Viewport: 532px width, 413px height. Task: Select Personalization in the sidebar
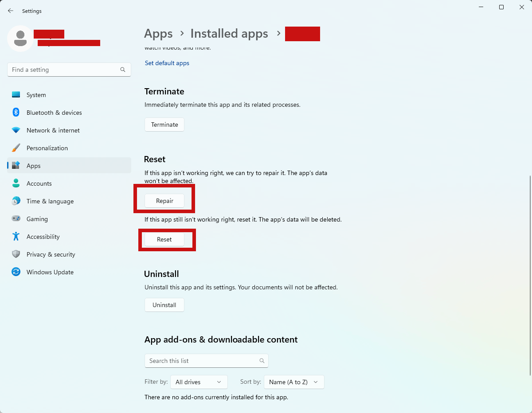click(x=69, y=148)
